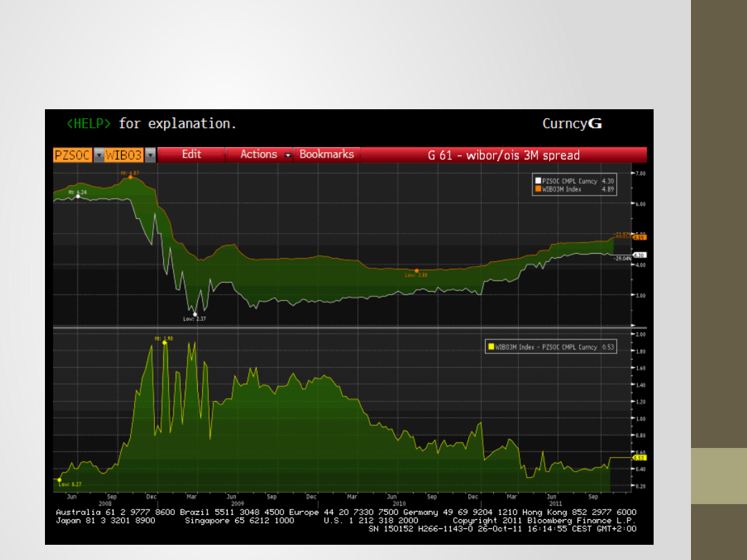Viewport: 747px width, 560px height.
Task: Click the orange 4.89 last-value axis tag
Action: click(640, 237)
